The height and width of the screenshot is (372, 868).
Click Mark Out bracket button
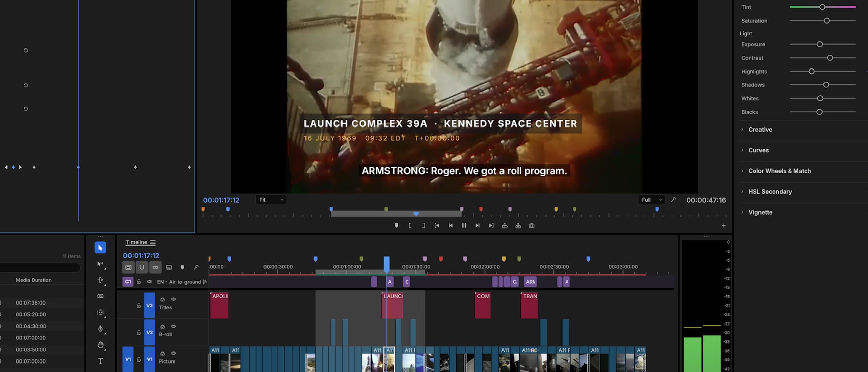click(423, 226)
